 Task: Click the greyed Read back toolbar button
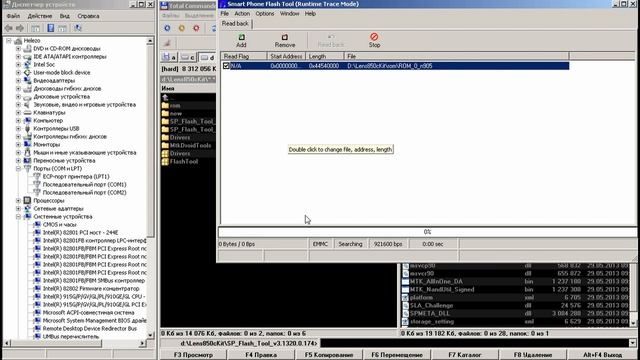pyautogui.click(x=331, y=40)
